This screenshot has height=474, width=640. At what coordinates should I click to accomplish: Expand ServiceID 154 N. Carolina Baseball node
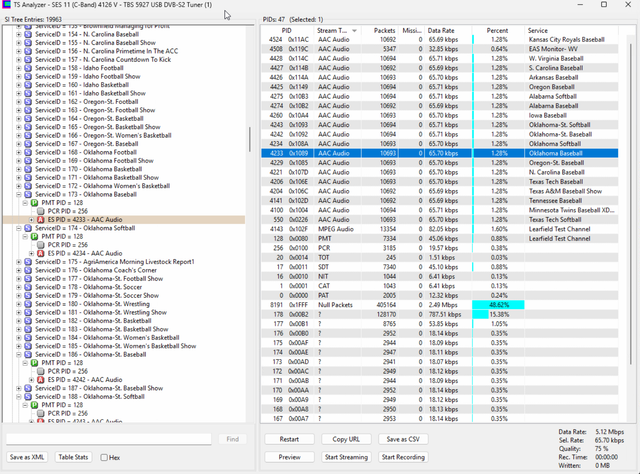[18, 34]
